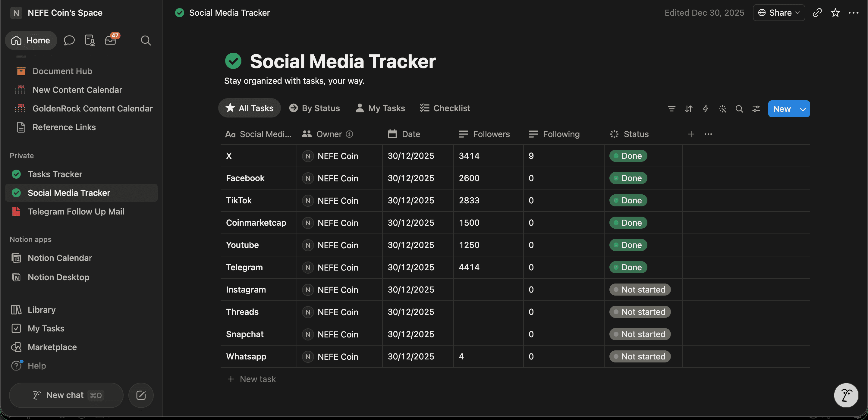Add page to favorites with star icon
This screenshot has width=868, height=420.
(x=835, y=13)
